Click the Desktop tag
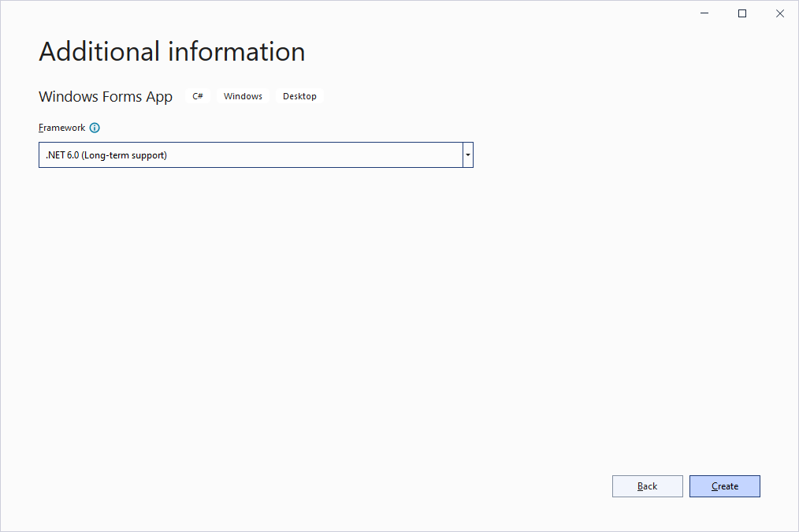This screenshot has width=799, height=532. pos(299,96)
